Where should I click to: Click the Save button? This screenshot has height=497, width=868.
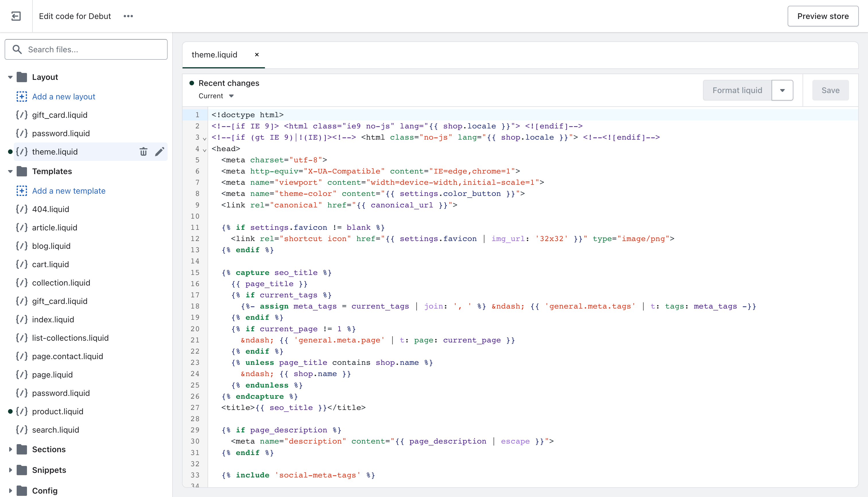pos(830,90)
